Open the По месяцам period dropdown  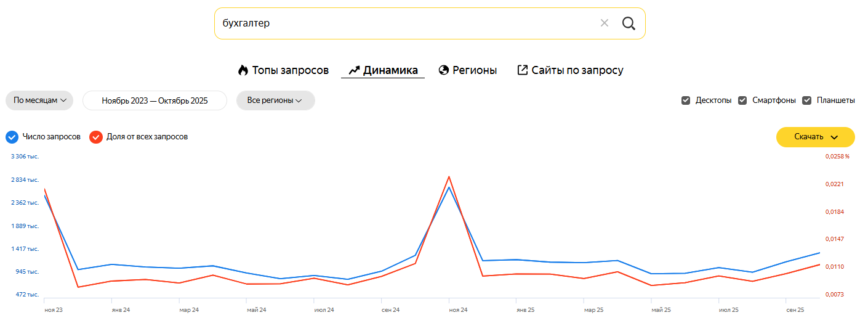coord(39,100)
